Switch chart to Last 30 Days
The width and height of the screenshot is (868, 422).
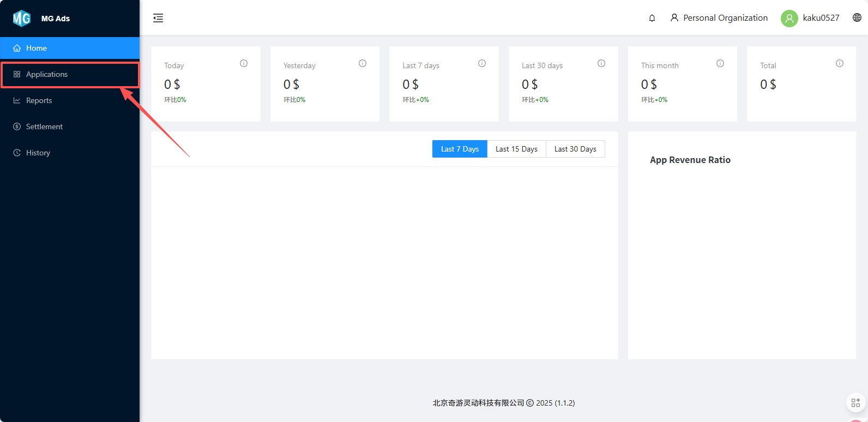575,149
